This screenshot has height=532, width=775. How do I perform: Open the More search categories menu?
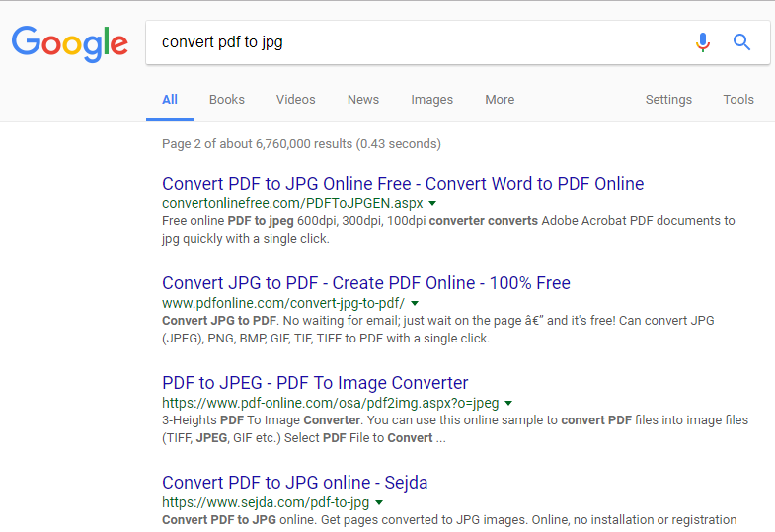point(500,100)
